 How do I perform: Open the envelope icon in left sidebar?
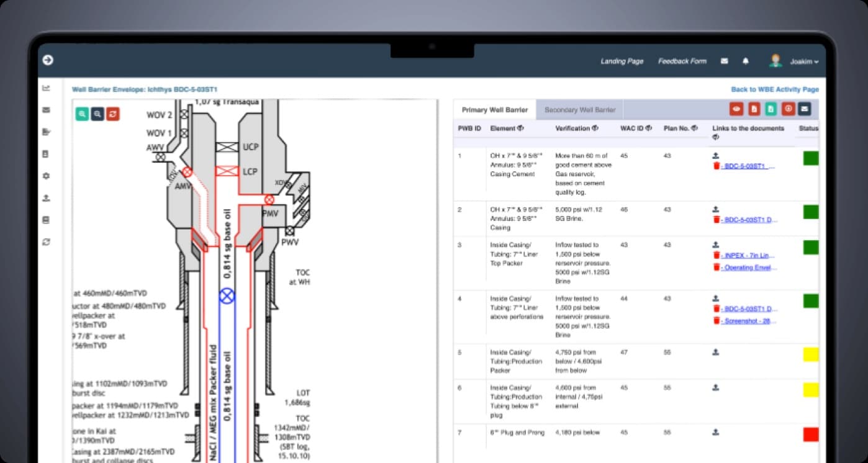point(46,110)
